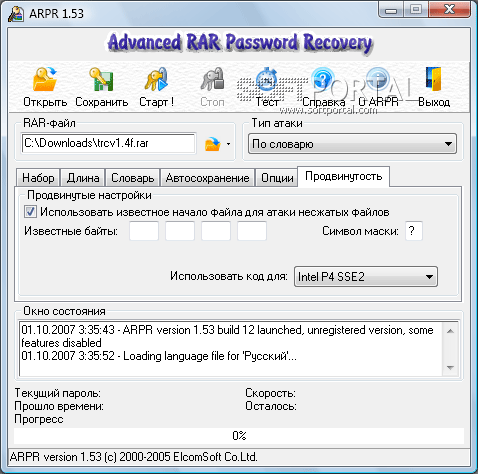This screenshot has height=474, width=478.
Task: Open the О ARPR about icon
Action: [378, 79]
